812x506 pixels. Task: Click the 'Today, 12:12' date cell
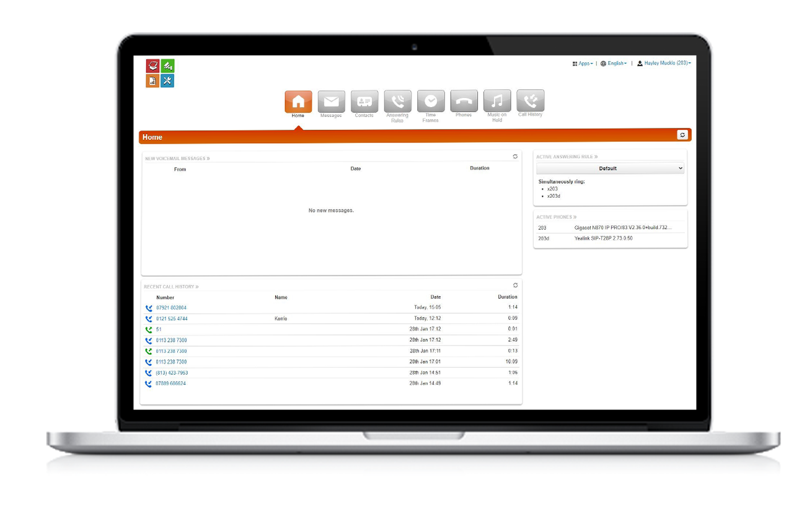click(x=428, y=319)
